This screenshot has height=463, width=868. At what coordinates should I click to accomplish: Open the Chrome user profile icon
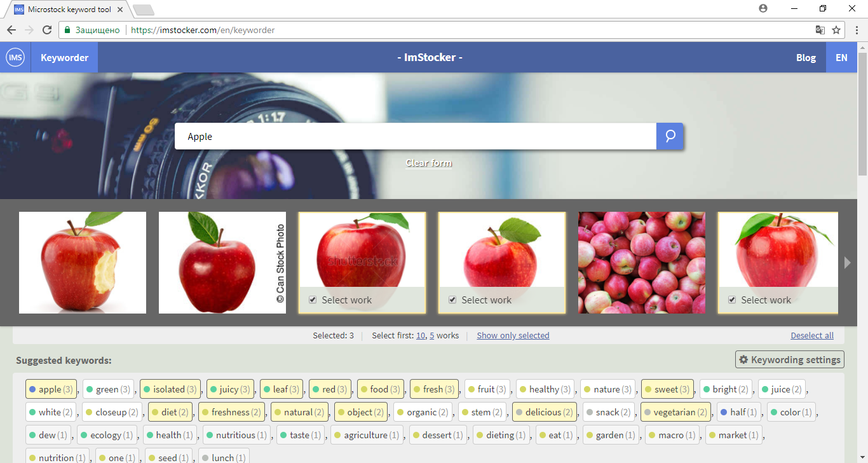[763, 8]
